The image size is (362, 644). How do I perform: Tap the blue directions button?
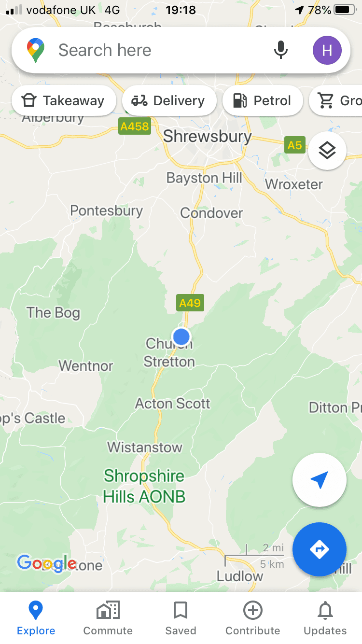[x=320, y=549]
